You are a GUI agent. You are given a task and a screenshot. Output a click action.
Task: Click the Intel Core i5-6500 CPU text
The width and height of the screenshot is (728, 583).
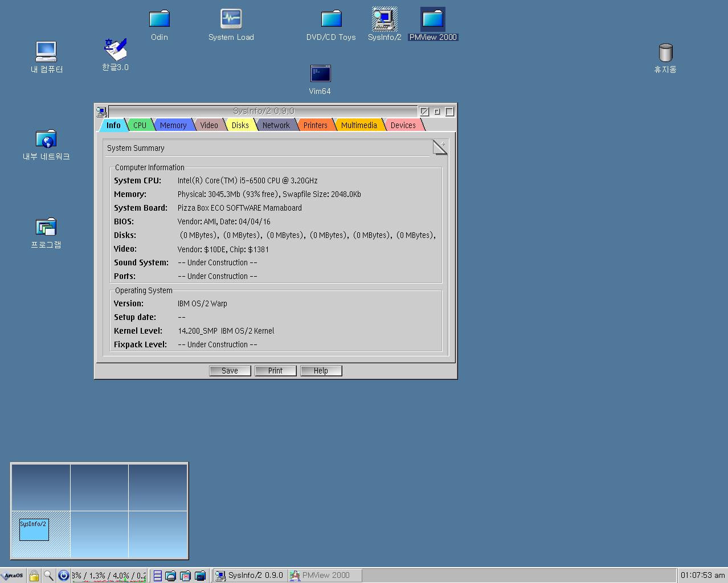247,180
